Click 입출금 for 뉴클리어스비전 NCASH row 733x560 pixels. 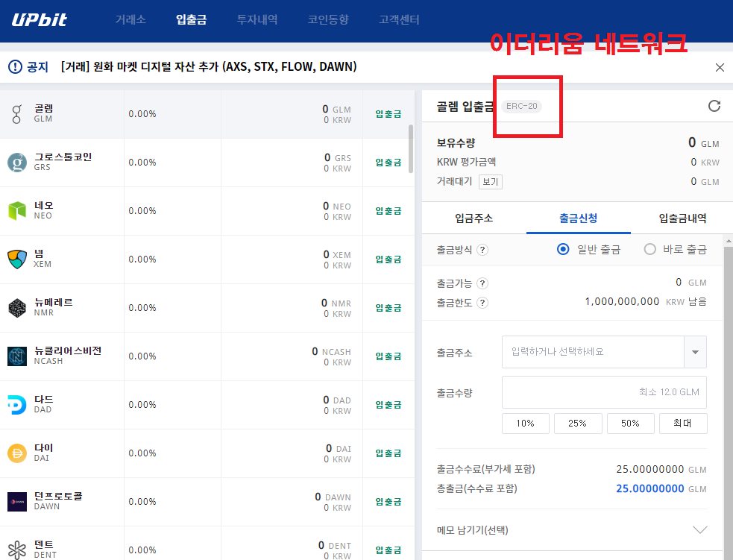pyautogui.click(x=388, y=356)
